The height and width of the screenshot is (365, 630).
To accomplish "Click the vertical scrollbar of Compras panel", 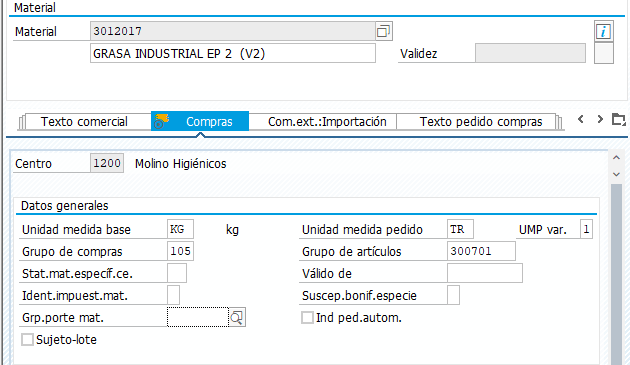I will tap(616, 273).
